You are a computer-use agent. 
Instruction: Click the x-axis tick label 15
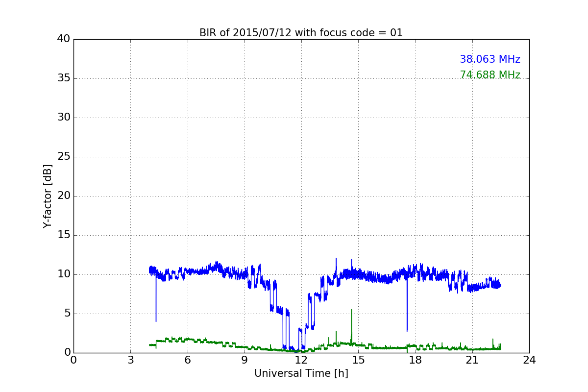pyautogui.click(x=358, y=360)
